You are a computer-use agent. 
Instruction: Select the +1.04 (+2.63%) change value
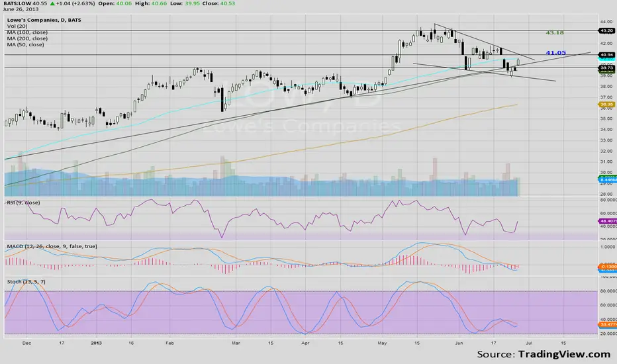[75, 3]
